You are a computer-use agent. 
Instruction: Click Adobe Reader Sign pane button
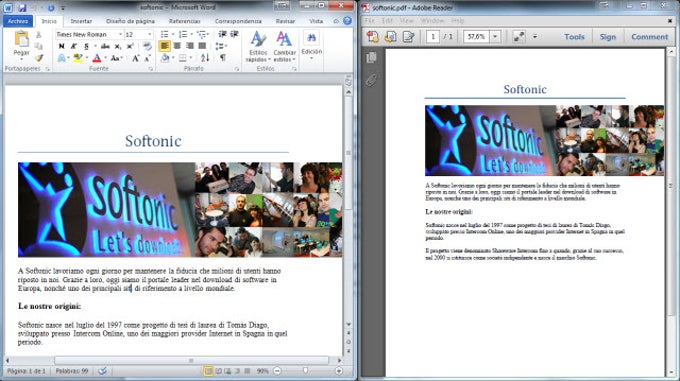[x=608, y=37]
